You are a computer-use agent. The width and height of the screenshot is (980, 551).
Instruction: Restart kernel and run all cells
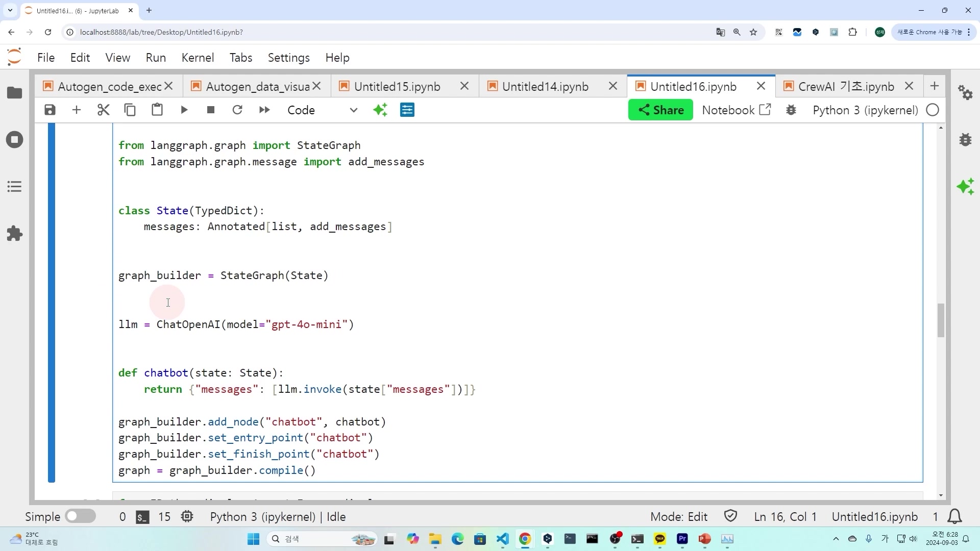pos(264,110)
